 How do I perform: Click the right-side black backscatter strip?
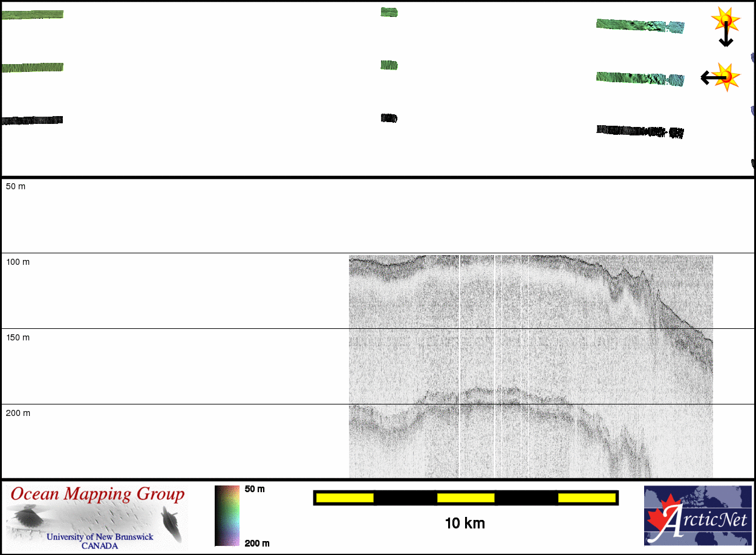click(x=639, y=131)
